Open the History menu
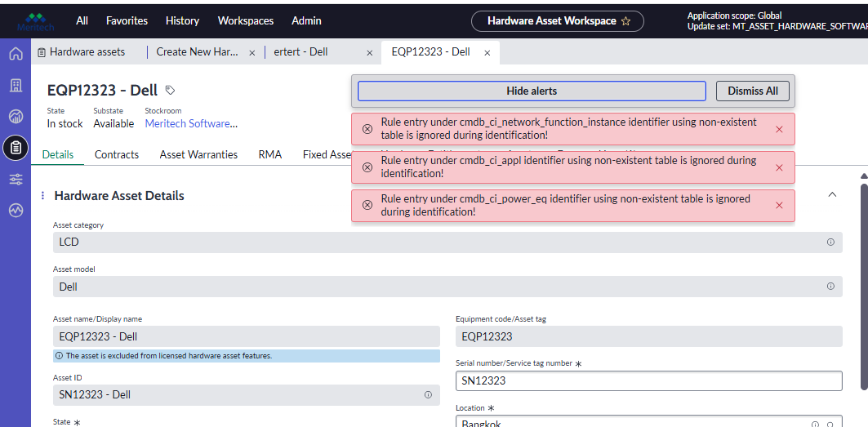 [x=182, y=21]
